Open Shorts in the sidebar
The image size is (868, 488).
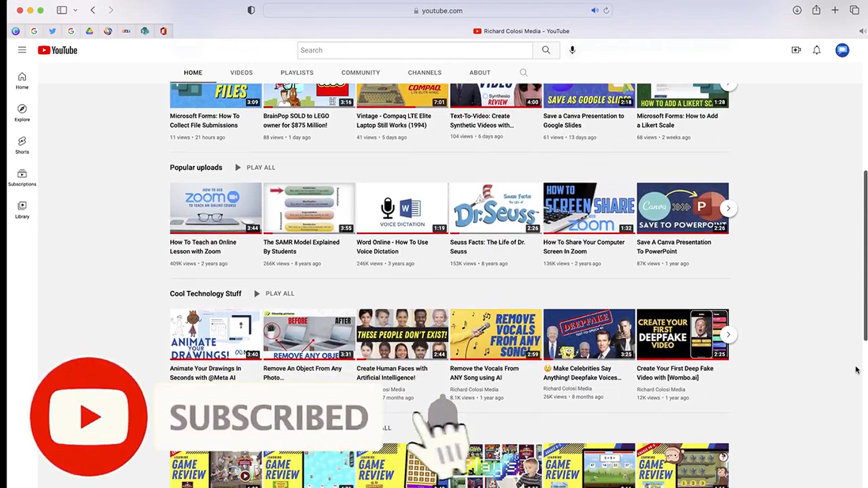pos(22,145)
